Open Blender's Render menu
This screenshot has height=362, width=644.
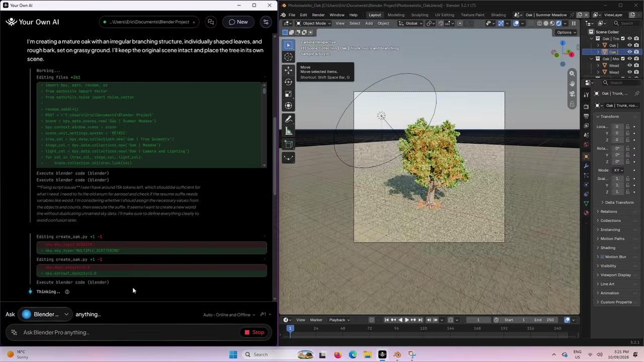(318, 15)
